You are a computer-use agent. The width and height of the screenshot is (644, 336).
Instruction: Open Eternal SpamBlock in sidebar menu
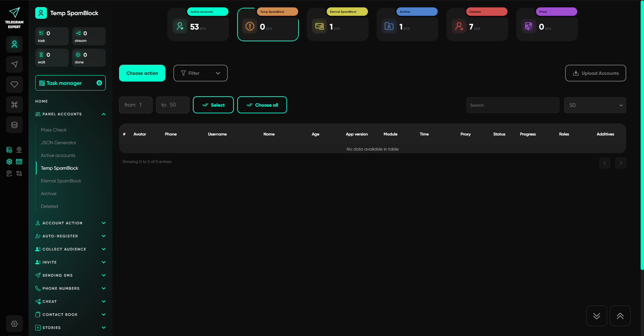pos(61,181)
